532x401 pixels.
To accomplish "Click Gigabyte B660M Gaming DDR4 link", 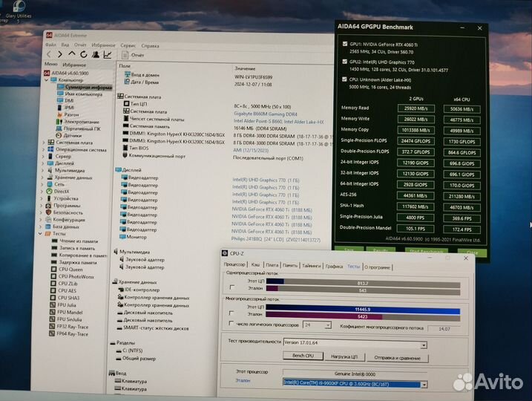I will click(266, 114).
